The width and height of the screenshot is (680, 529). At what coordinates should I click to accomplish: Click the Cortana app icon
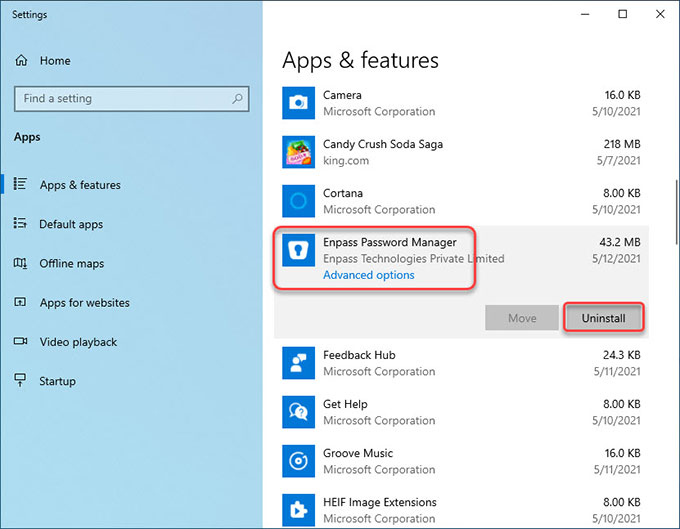(298, 201)
